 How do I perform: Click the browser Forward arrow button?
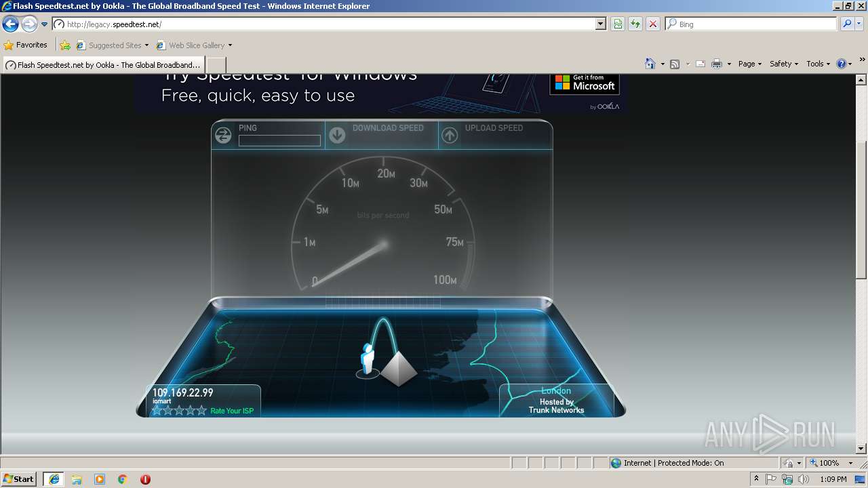click(x=28, y=24)
